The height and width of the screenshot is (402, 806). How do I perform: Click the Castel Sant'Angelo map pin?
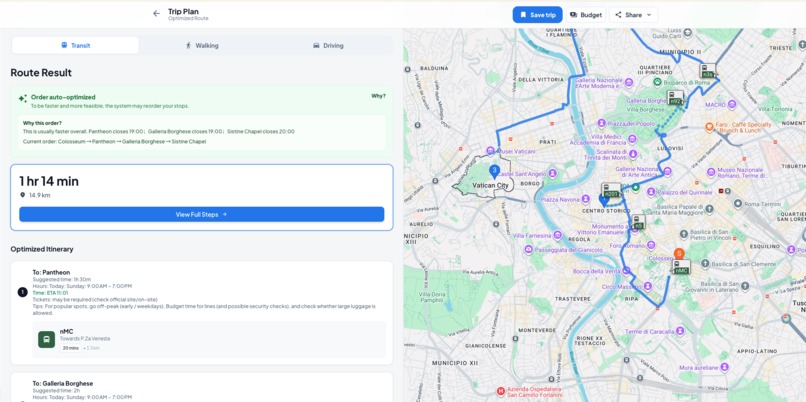[x=553, y=173]
